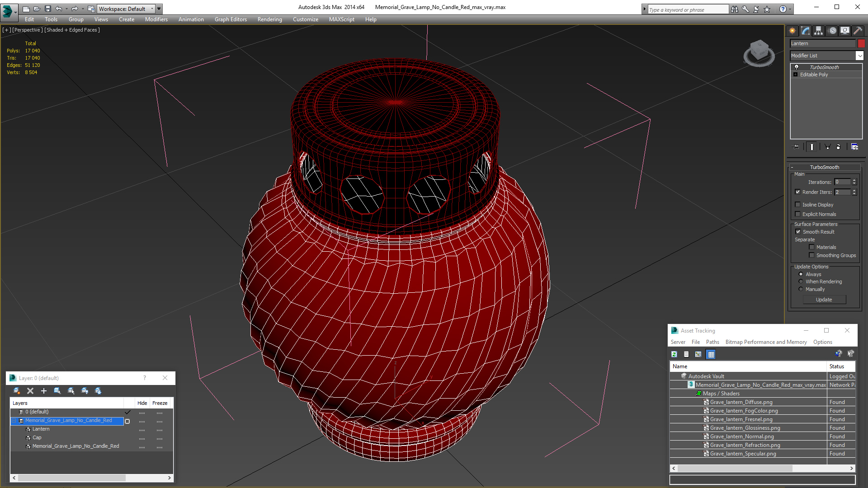Enable Separate by Materials checkbox
The width and height of the screenshot is (868, 488).
[x=811, y=247]
